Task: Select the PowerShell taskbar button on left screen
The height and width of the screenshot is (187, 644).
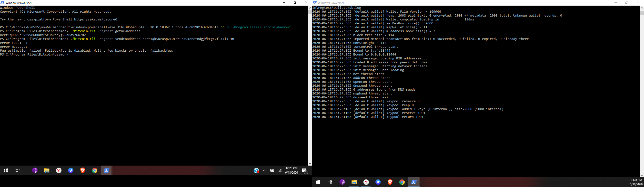Action: pos(107,170)
